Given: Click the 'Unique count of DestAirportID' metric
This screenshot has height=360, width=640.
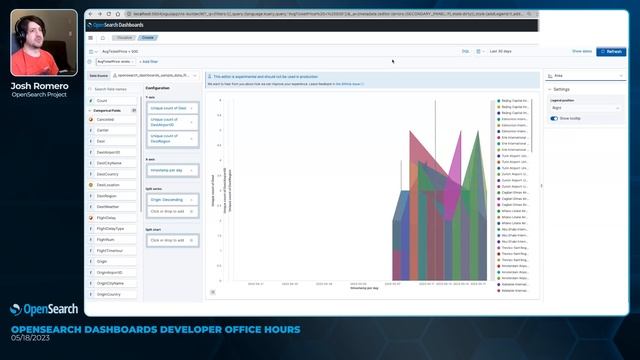Looking at the screenshot, I should (x=173, y=122).
